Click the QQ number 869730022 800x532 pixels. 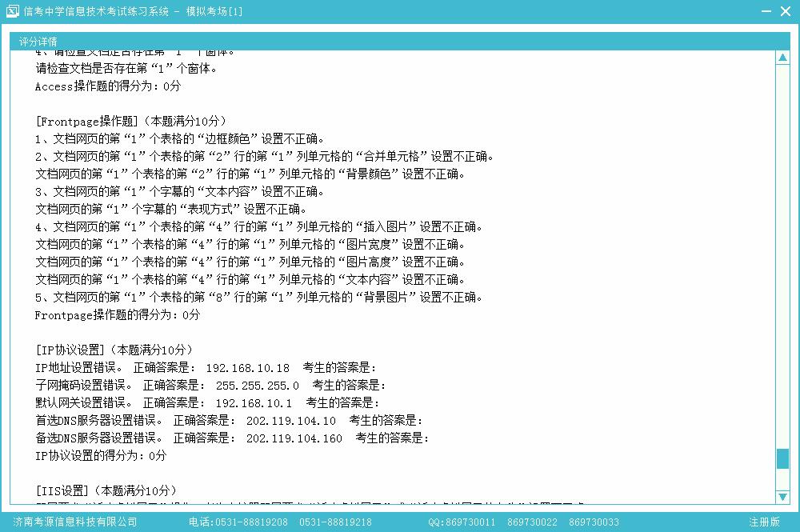tap(531, 522)
